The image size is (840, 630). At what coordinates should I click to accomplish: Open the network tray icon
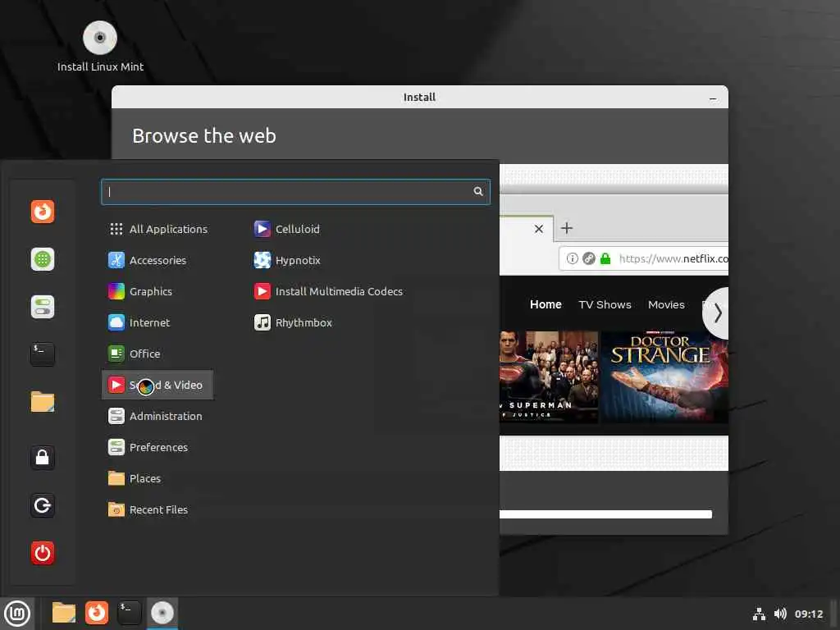759,614
